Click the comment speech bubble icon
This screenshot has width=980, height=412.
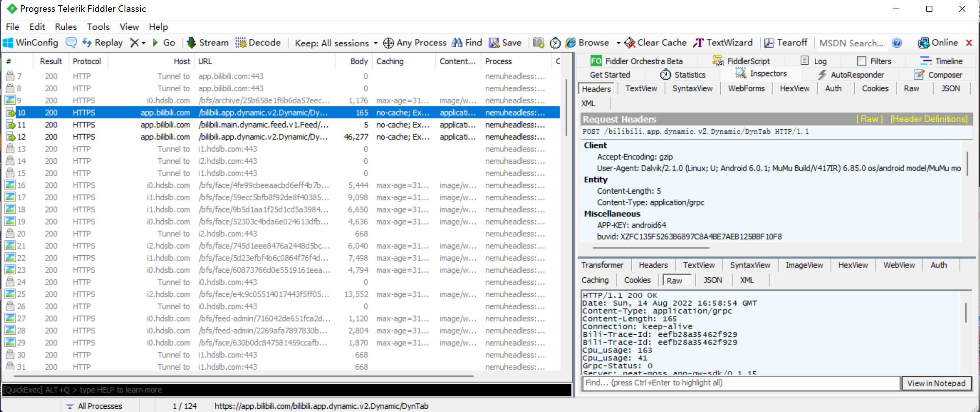(71, 43)
